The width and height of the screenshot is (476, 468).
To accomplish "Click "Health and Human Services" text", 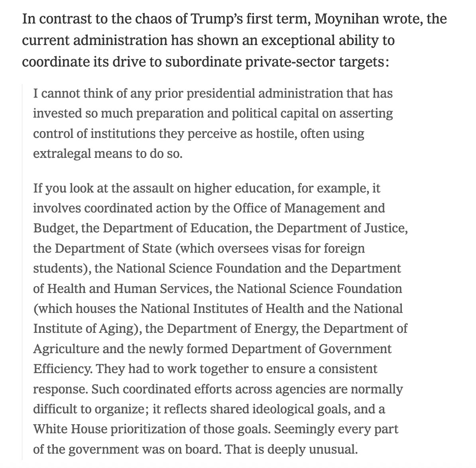I will (128, 288).
